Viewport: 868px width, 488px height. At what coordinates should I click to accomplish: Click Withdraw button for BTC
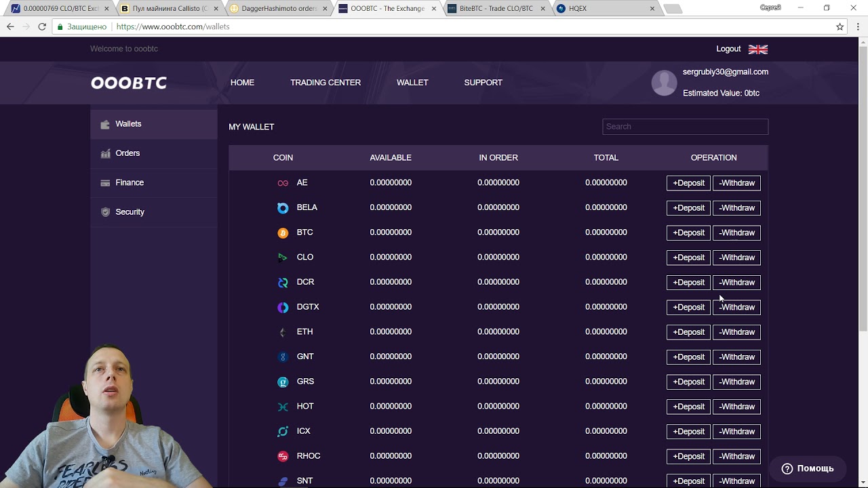click(x=736, y=232)
